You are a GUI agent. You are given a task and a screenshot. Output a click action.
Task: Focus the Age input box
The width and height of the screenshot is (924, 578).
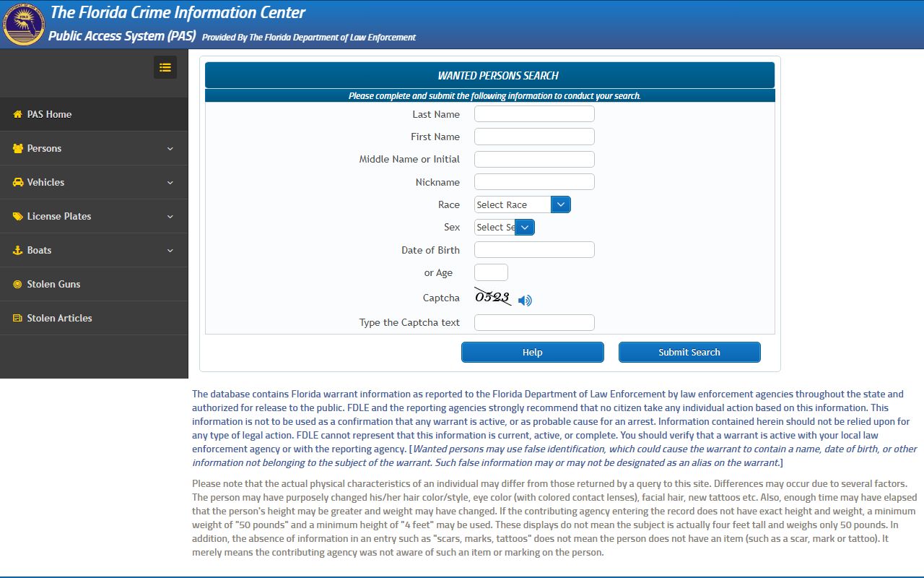point(491,272)
